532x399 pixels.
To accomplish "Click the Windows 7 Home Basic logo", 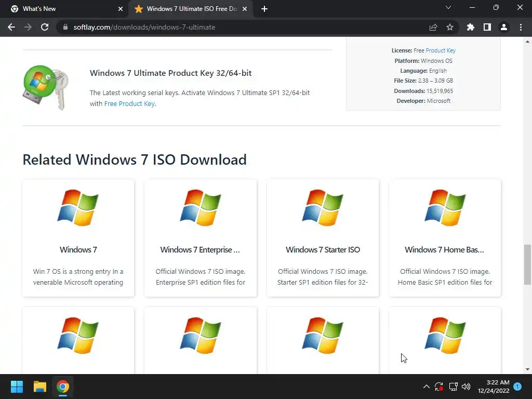I will [445, 208].
